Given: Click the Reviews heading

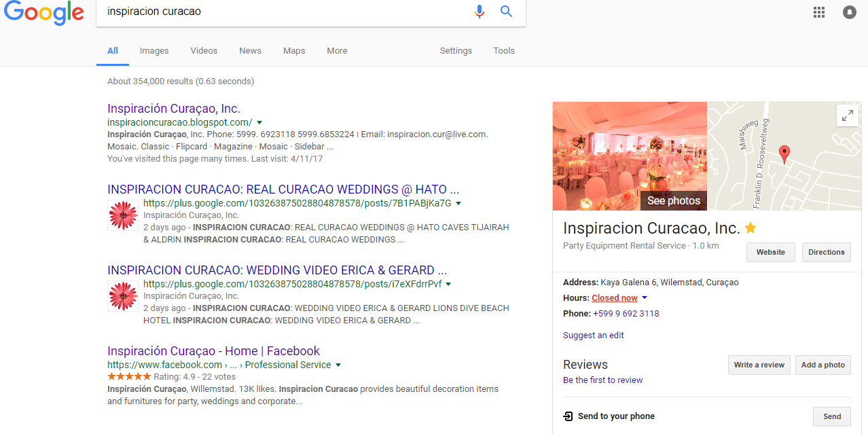Looking at the screenshot, I should (585, 365).
